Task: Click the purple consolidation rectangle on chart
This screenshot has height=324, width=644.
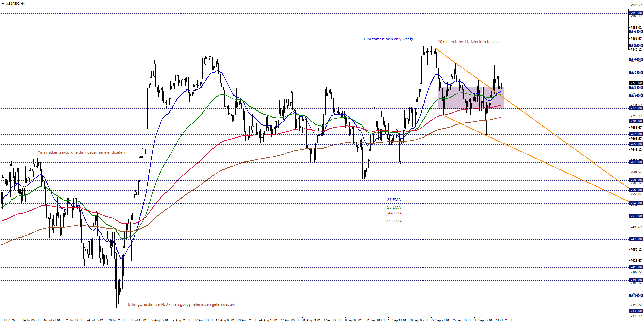Action: coord(471,98)
